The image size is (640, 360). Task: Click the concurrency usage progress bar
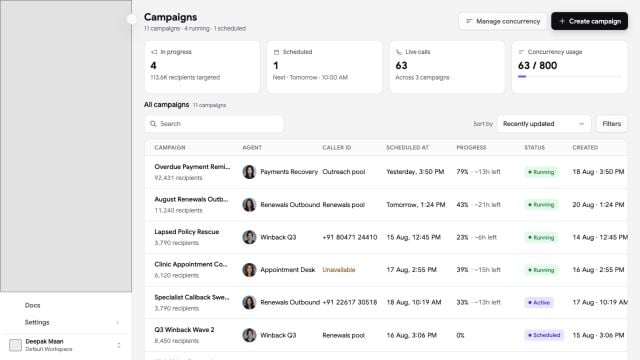tap(569, 76)
